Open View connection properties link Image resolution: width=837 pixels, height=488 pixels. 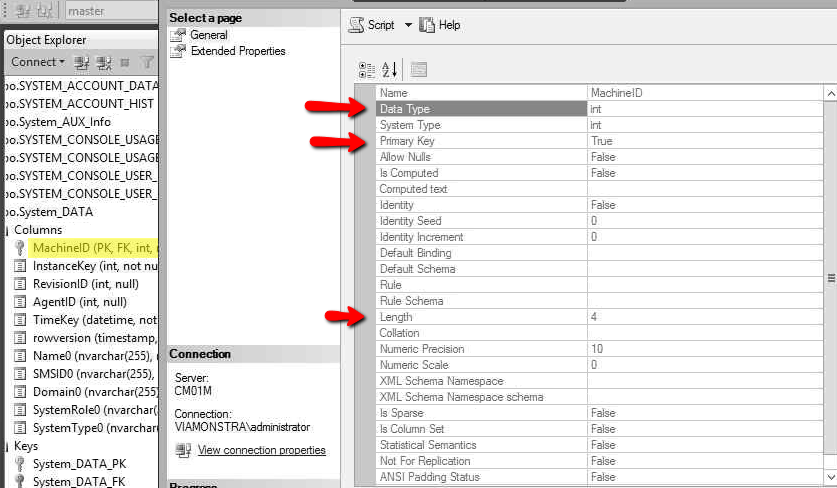pyautogui.click(x=261, y=450)
